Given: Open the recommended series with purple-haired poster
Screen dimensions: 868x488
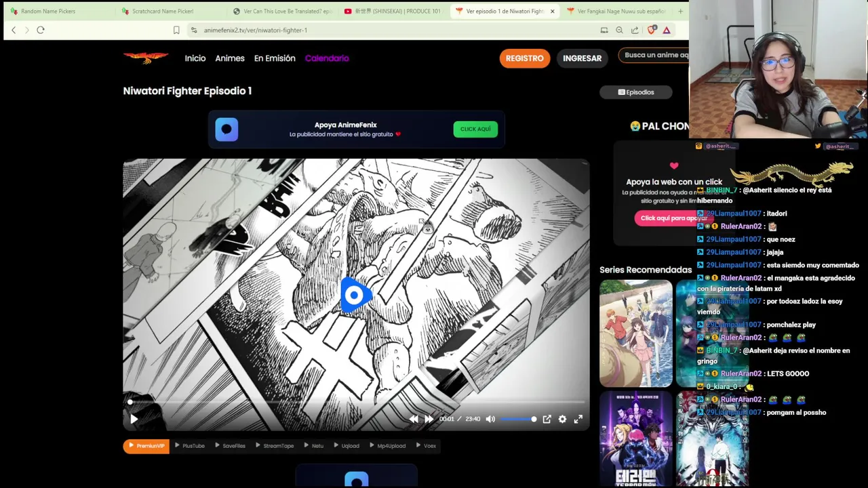Looking at the screenshot, I should 636,439.
